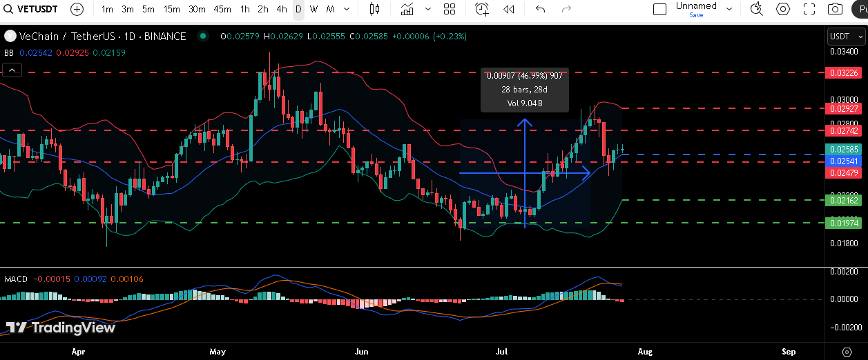This screenshot has height=360, width=868.
Task: Click the BB indicator legend label
Action: point(10,52)
